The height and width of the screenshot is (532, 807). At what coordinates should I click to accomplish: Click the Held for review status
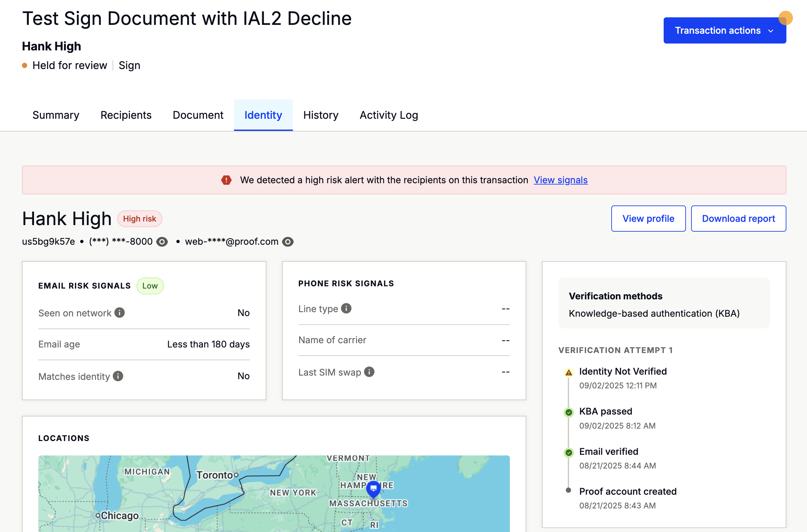[x=70, y=65]
